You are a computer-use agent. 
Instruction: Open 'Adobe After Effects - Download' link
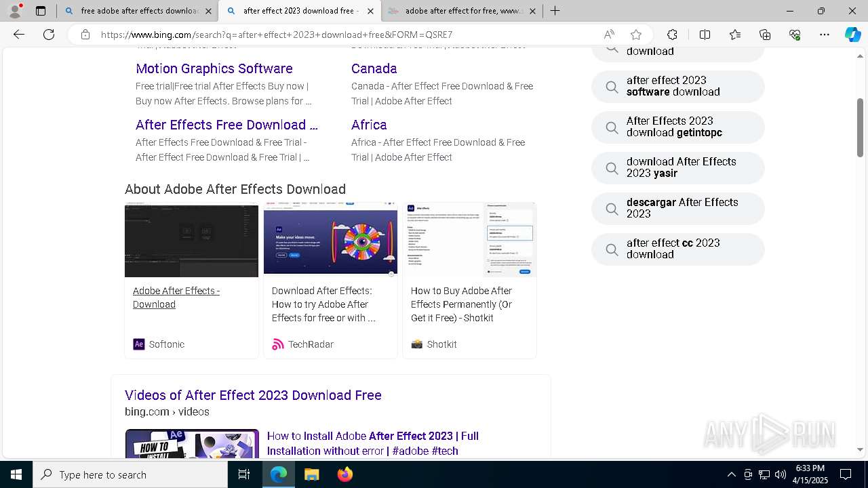(x=176, y=298)
